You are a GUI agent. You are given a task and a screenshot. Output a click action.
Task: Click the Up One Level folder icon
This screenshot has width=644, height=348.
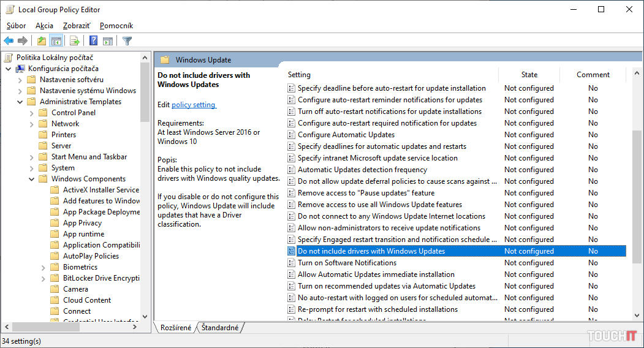click(41, 41)
